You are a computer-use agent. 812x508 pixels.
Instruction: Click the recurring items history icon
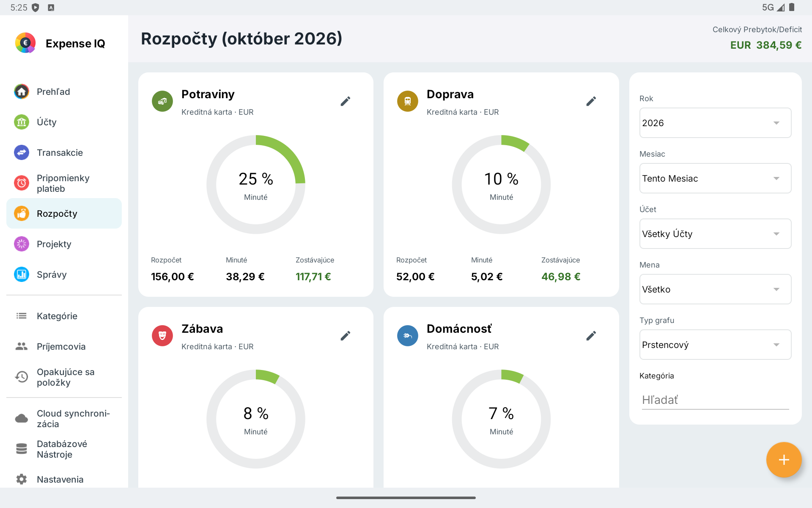tap(22, 377)
